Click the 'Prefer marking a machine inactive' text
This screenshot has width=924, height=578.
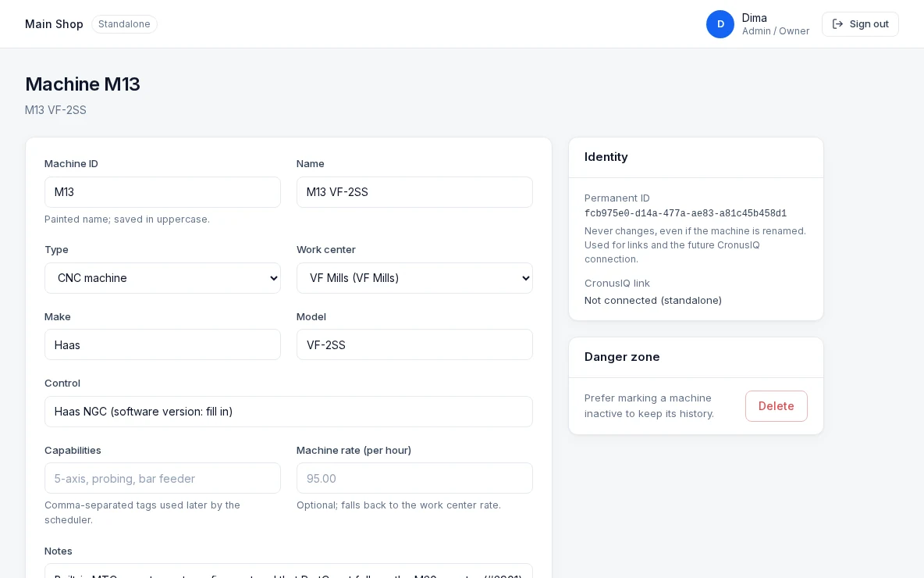(x=649, y=406)
